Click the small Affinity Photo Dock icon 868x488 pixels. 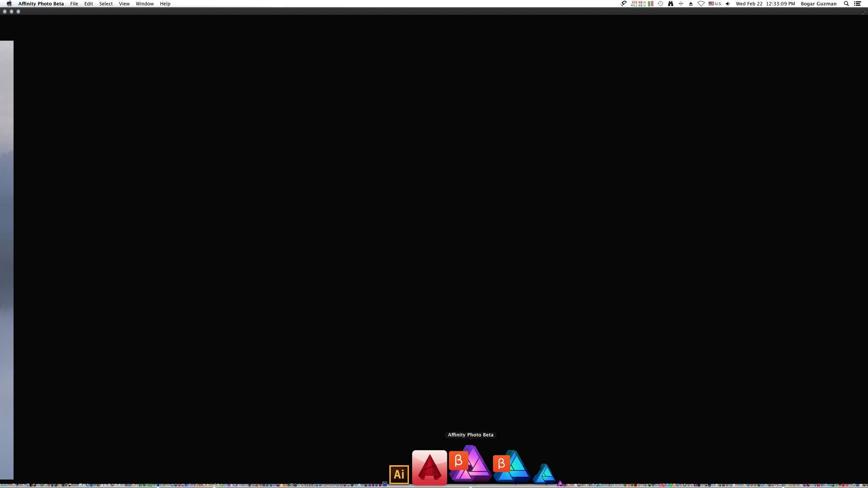pyautogui.click(x=560, y=484)
